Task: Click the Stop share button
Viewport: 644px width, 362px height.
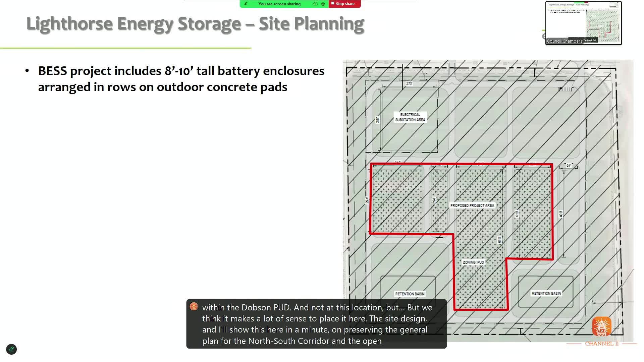Action: pyautogui.click(x=344, y=4)
